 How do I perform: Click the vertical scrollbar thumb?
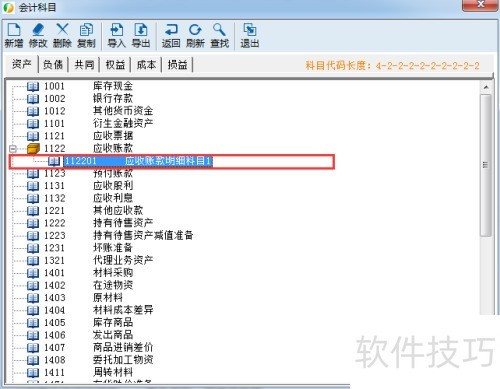[x=486, y=165]
